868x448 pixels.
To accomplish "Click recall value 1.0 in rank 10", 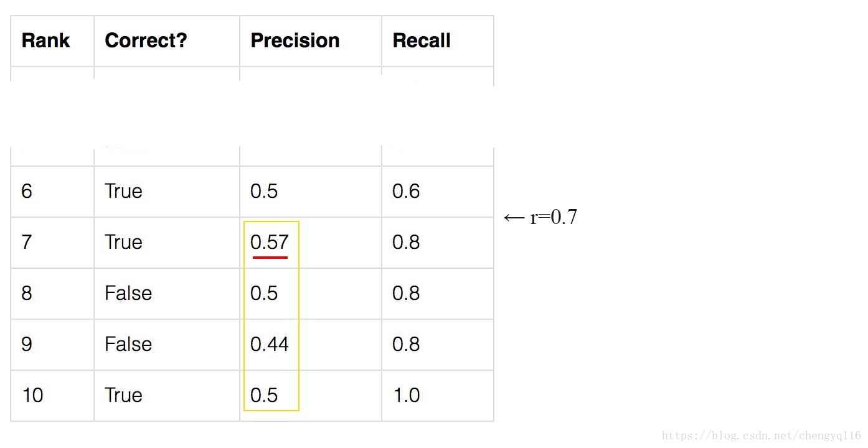I will [406, 395].
